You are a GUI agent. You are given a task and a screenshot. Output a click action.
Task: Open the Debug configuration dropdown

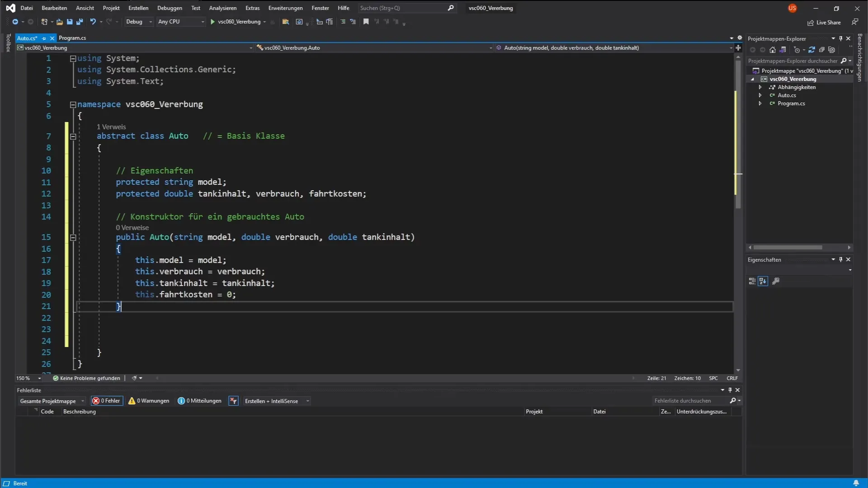139,22
